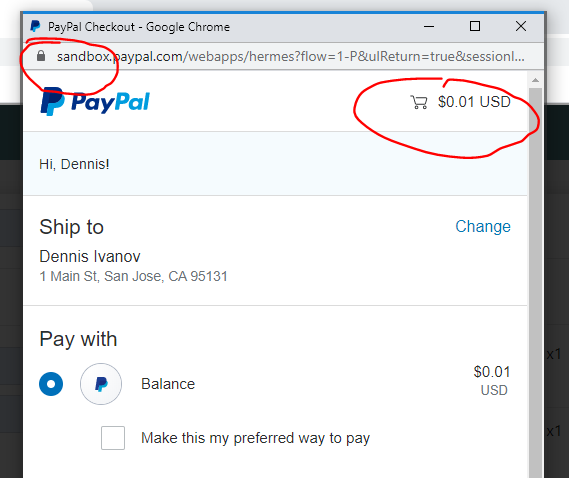Screen dimensions: 569x478
Task: Click the PayPal logo in page header
Action: [x=95, y=102]
